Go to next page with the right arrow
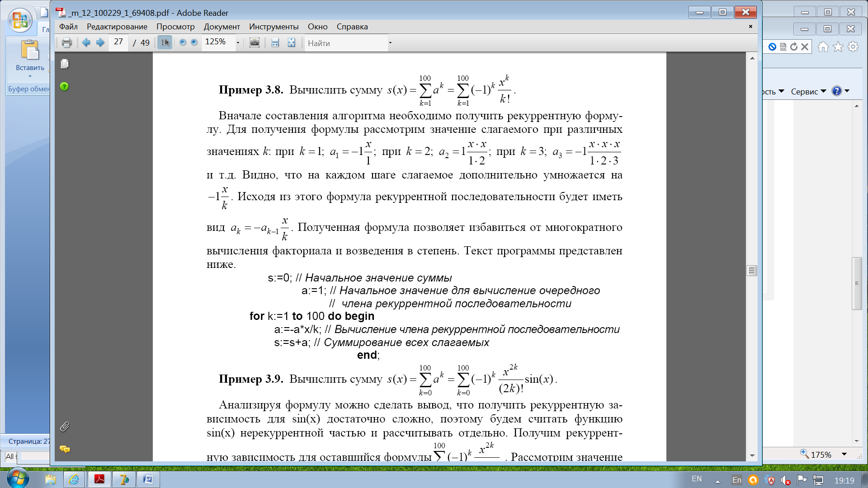 pyautogui.click(x=100, y=42)
